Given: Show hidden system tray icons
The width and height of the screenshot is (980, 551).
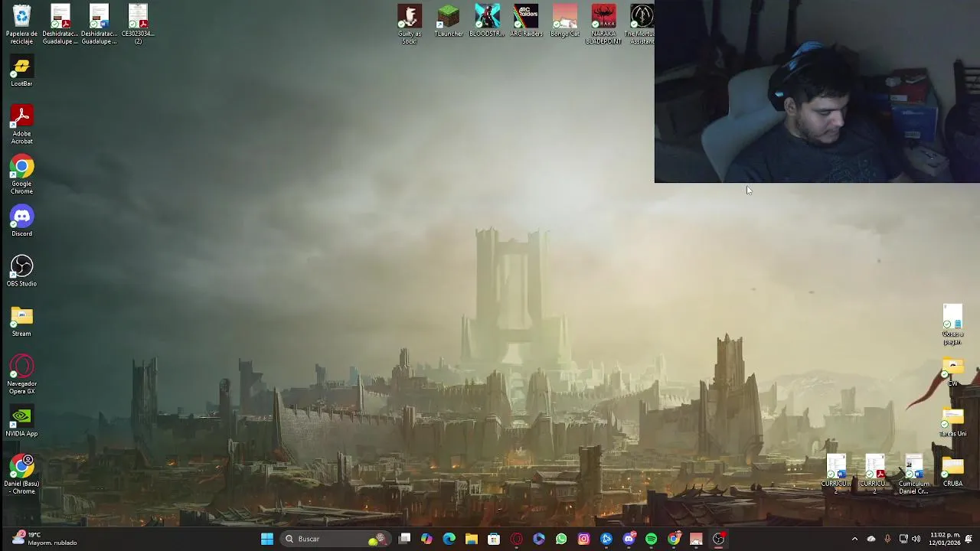Looking at the screenshot, I should pos(854,539).
